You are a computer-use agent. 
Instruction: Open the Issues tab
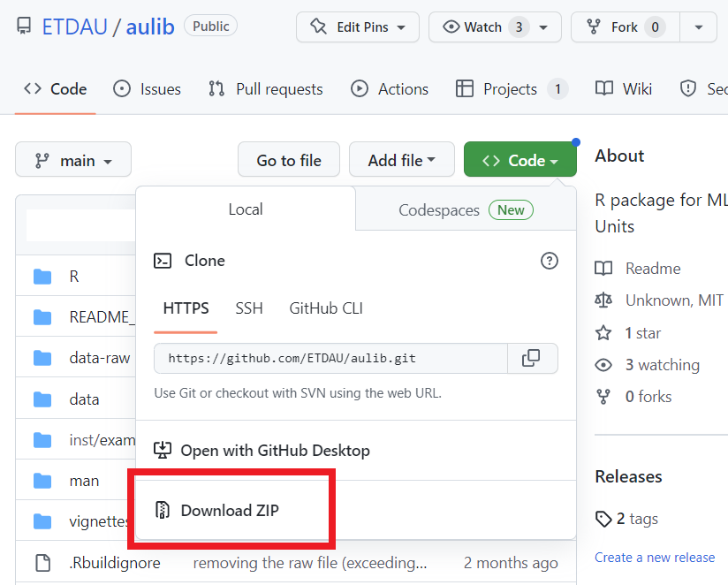tap(148, 88)
